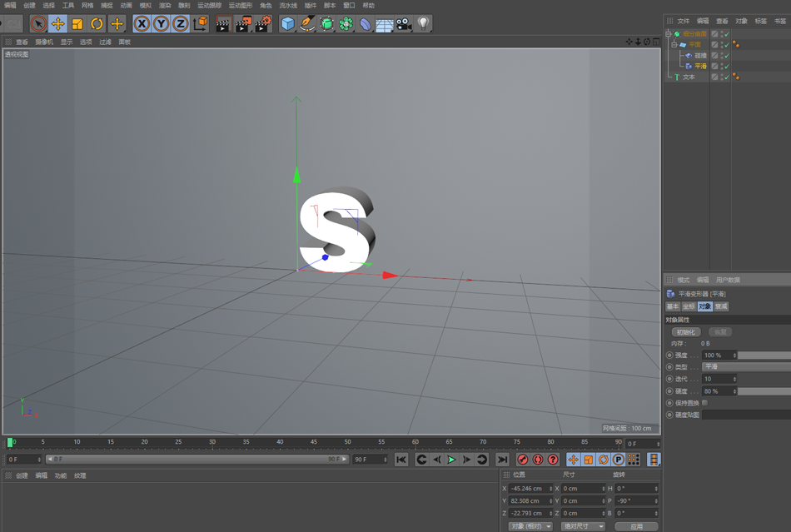Adjust the 硬度 stiffness slider bar
The image size is (791, 532).
[764, 390]
